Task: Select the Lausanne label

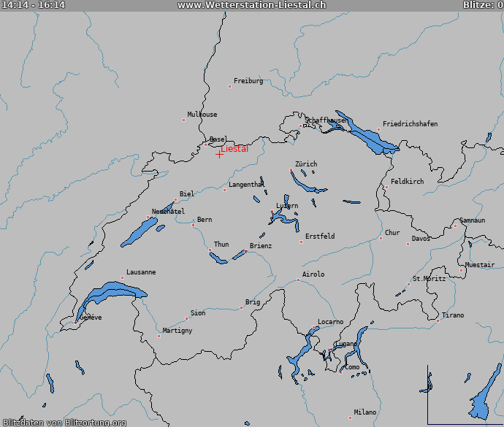Action: [x=141, y=272]
